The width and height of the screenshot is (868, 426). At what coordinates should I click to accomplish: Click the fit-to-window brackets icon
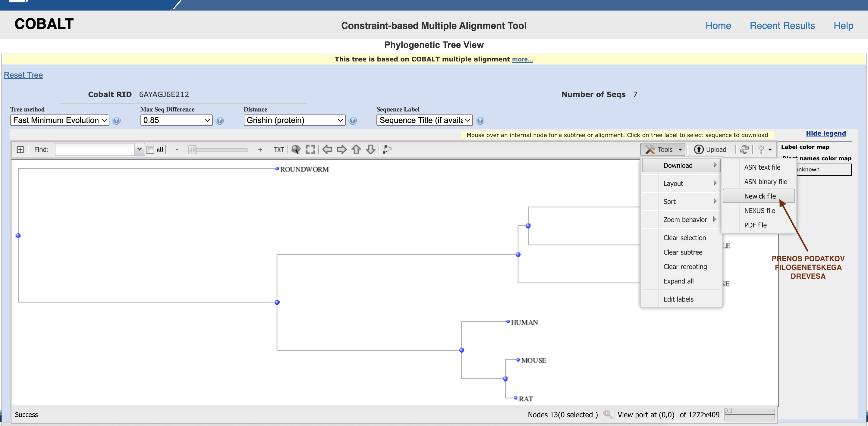(x=310, y=149)
